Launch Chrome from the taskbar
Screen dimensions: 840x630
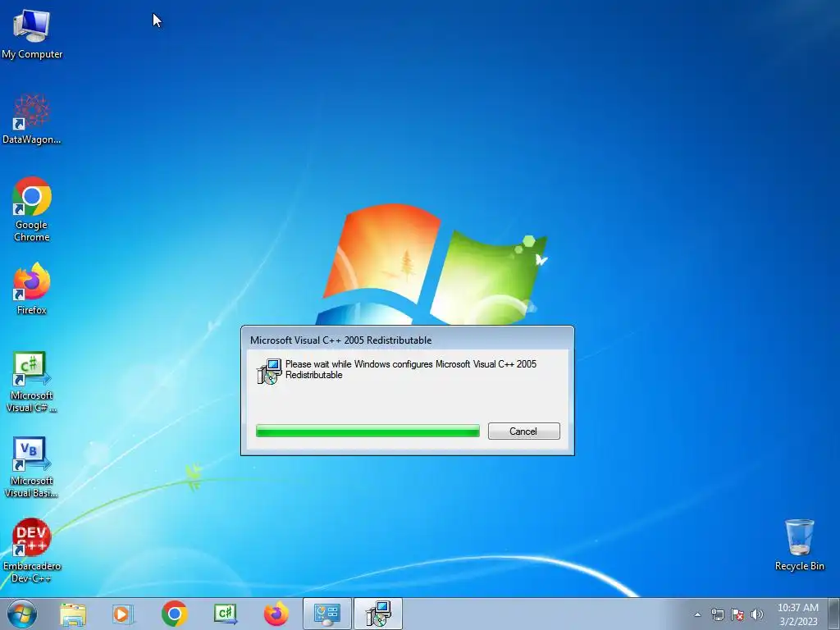pyautogui.click(x=174, y=614)
